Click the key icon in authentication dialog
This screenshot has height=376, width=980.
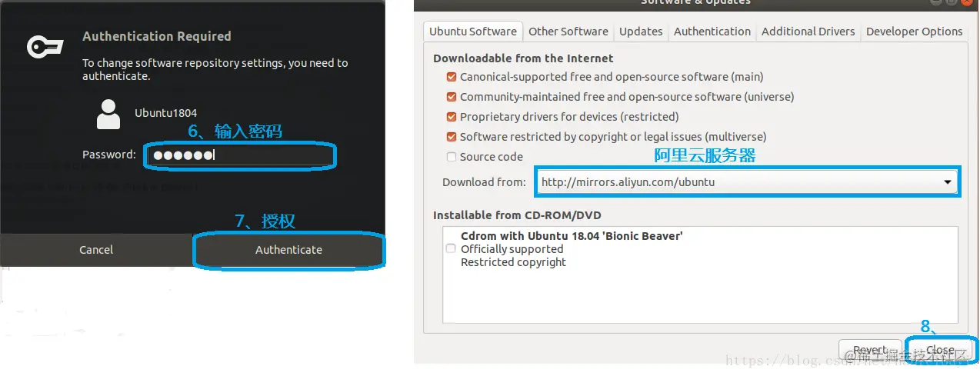(44, 48)
